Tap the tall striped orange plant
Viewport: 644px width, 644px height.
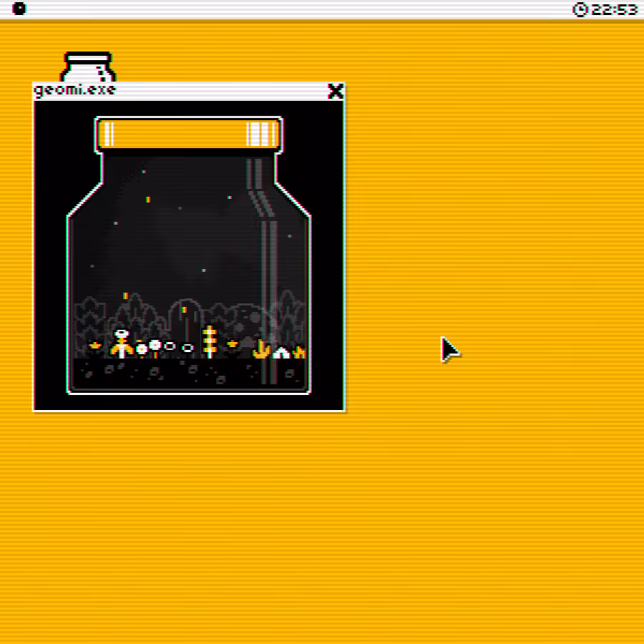210,342
